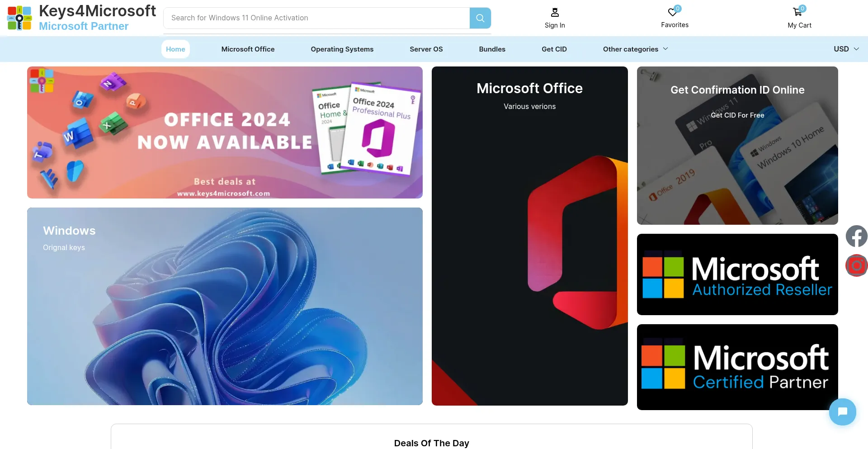The width and height of the screenshot is (868, 449).
Task: Open the Office 2024 Now Available banner
Action: click(x=225, y=132)
